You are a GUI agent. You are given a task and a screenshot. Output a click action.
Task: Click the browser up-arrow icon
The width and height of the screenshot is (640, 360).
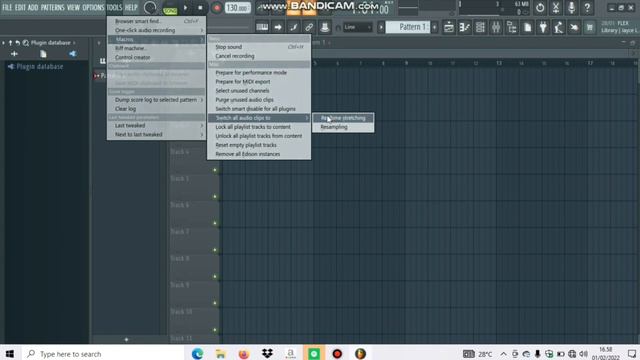pyautogui.click(x=11, y=42)
